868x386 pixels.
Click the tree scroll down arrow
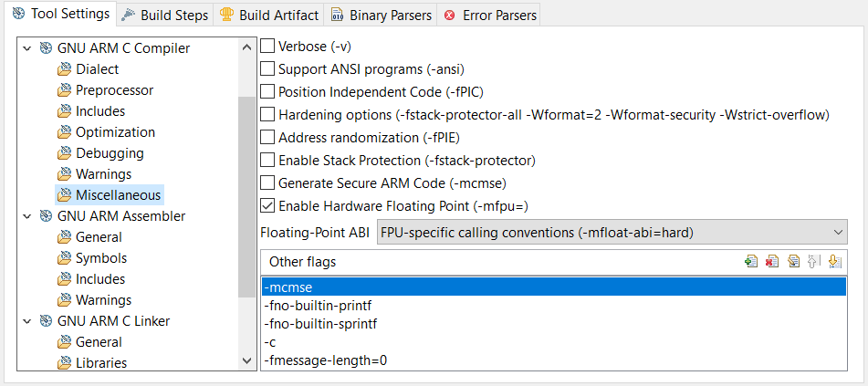tap(246, 360)
